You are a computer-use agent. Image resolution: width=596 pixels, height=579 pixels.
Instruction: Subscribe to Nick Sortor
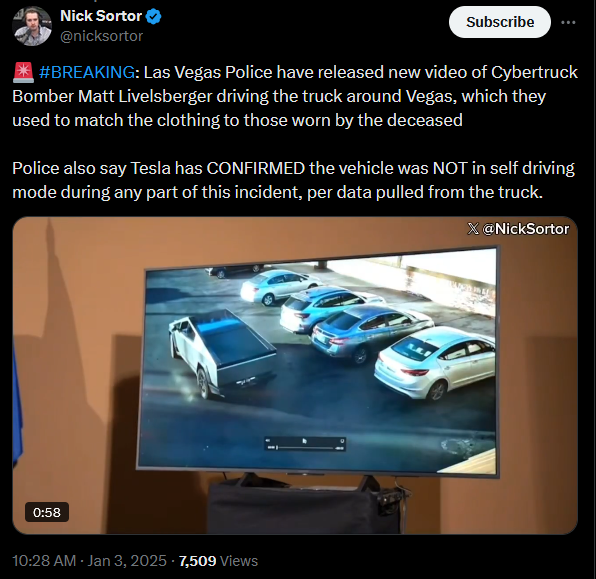499,22
